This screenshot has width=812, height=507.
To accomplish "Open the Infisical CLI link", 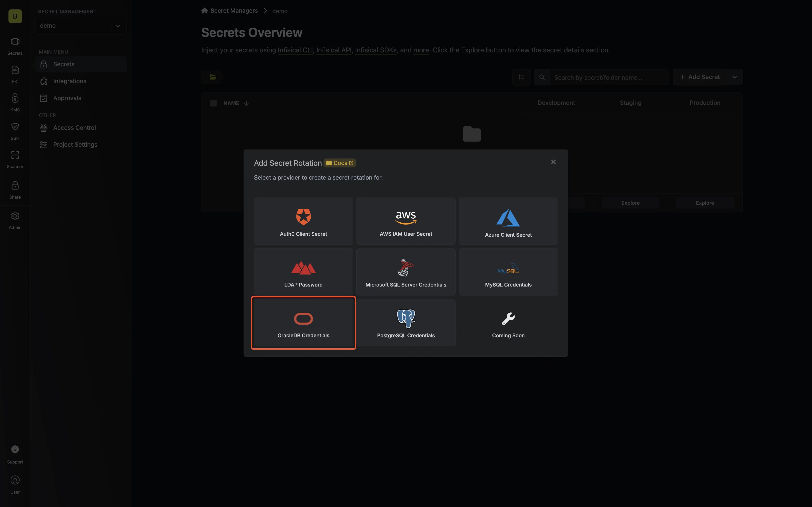I will tap(295, 50).
